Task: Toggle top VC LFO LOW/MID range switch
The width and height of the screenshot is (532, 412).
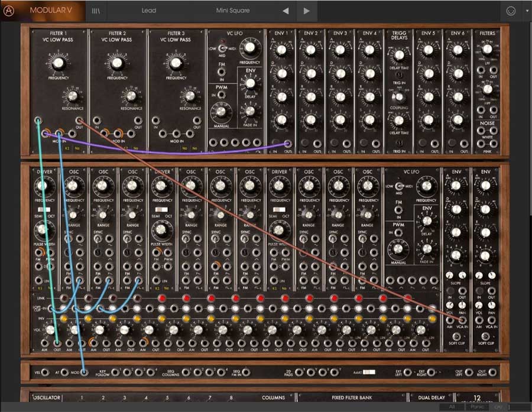Action: pos(222,48)
